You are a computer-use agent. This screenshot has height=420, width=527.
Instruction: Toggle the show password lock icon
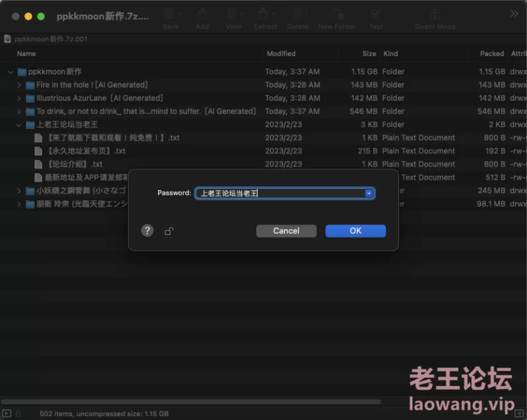169,231
